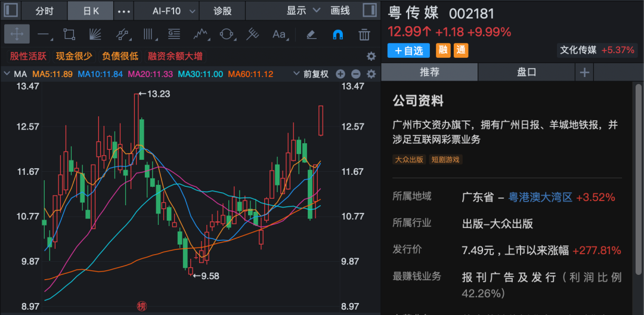
Task: Switch to the 分时 intraday tab
Action: (44, 11)
